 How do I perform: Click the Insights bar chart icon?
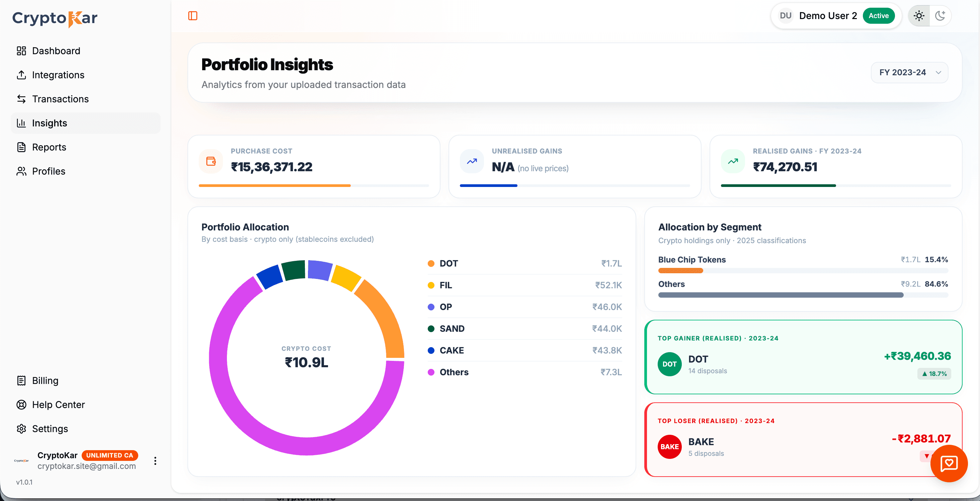coord(21,123)
